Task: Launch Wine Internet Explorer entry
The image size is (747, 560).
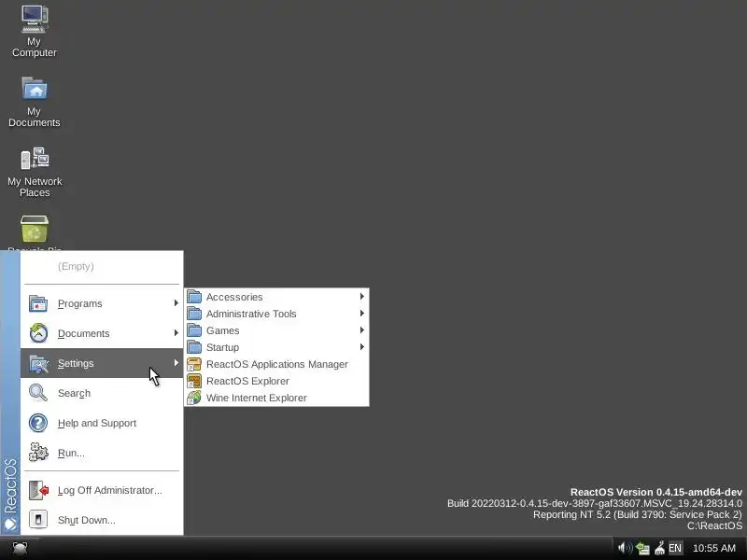Action: pos(276,398)
